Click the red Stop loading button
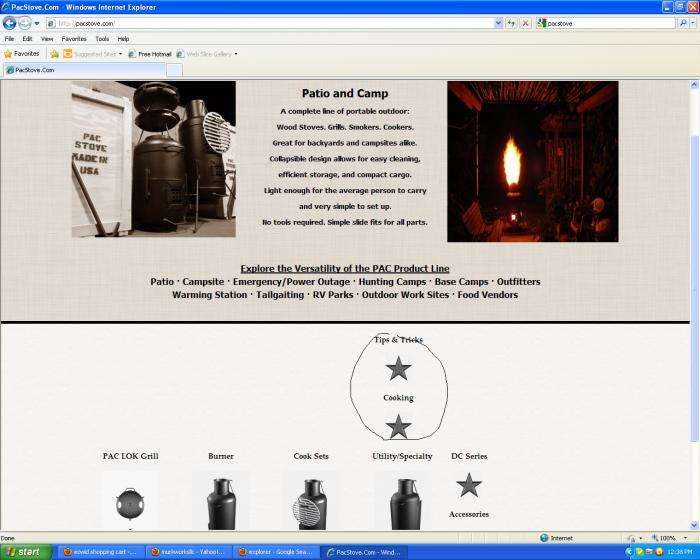 526,23
